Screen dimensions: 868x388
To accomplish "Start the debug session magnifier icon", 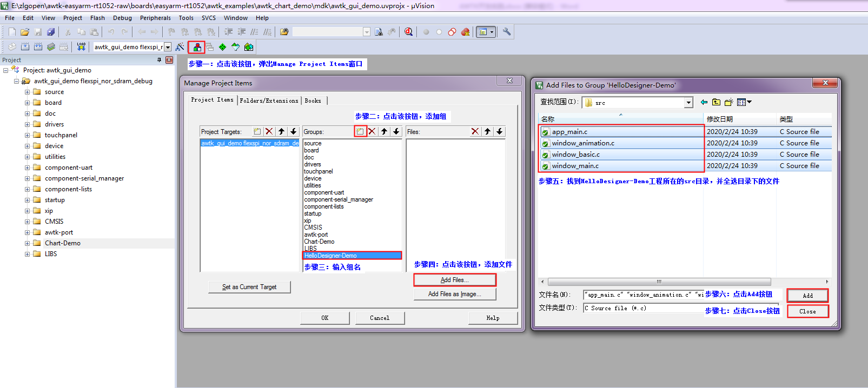I will click(408, 32).
